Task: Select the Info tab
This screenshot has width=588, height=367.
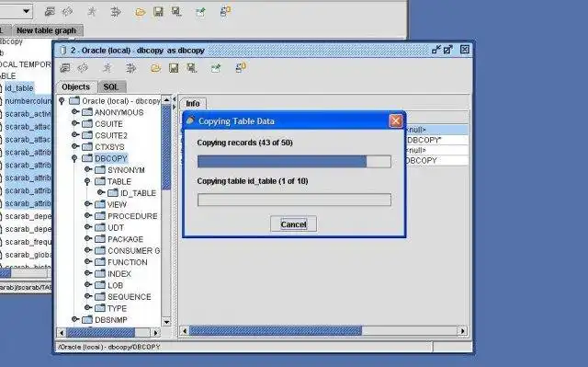Action: coord(193,104)
